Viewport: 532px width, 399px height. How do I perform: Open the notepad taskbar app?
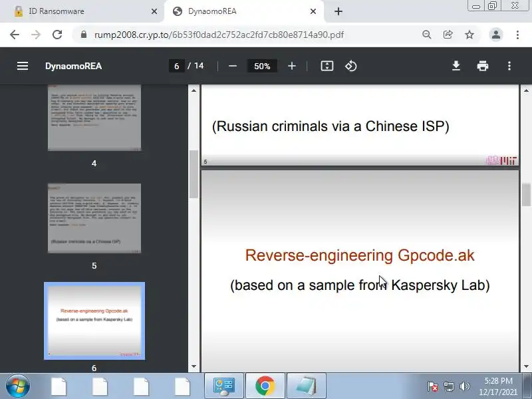pyautogui.click(x=307, y=386)
